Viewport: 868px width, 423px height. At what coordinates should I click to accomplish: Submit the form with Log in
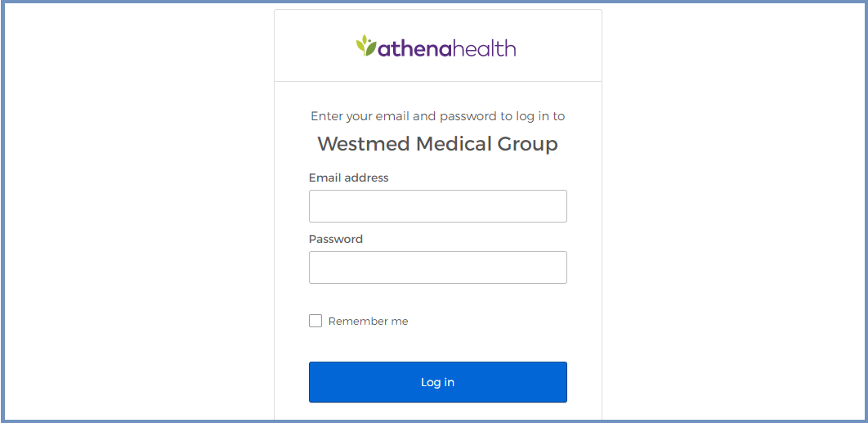438,382
